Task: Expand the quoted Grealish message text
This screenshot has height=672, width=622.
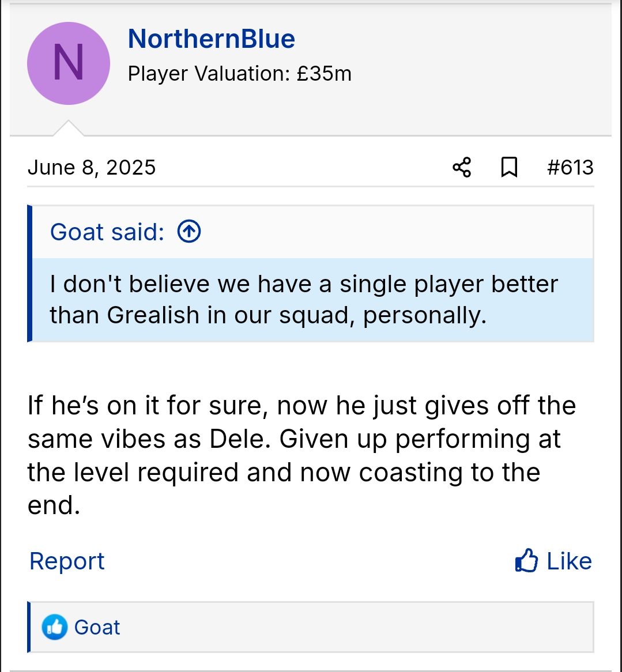Action: point(304,300)
